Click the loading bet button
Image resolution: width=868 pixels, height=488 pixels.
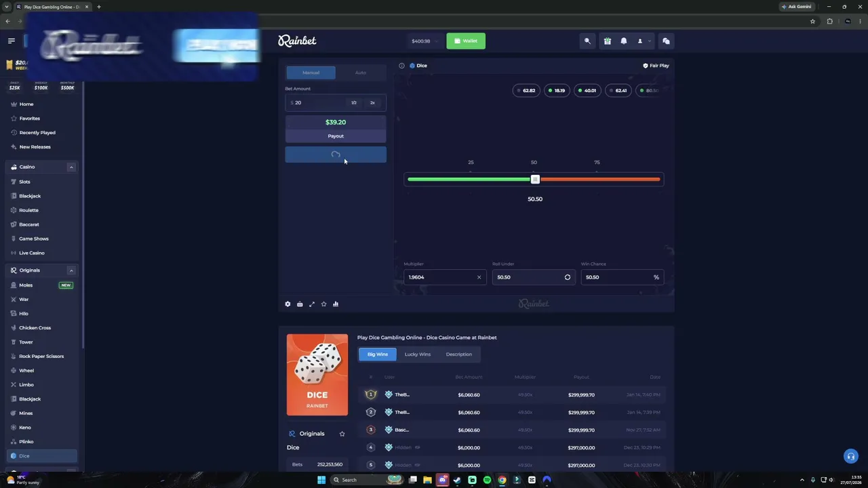coord(336,155)
